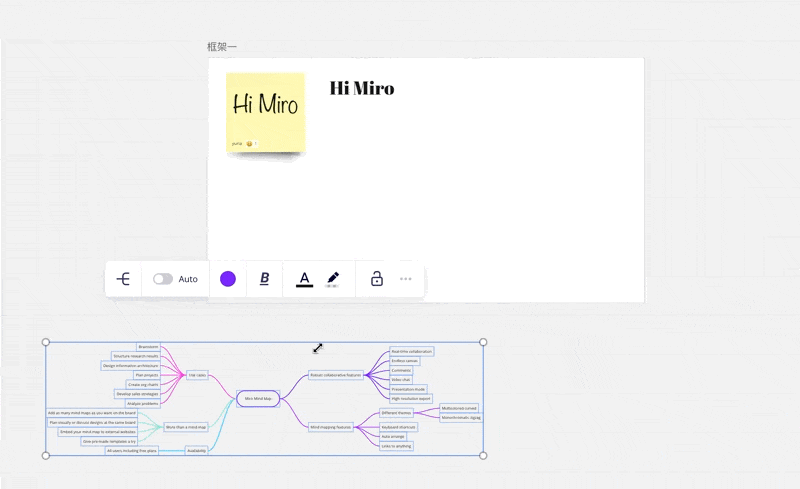Select the Design information architecture node

click(131, 365)
